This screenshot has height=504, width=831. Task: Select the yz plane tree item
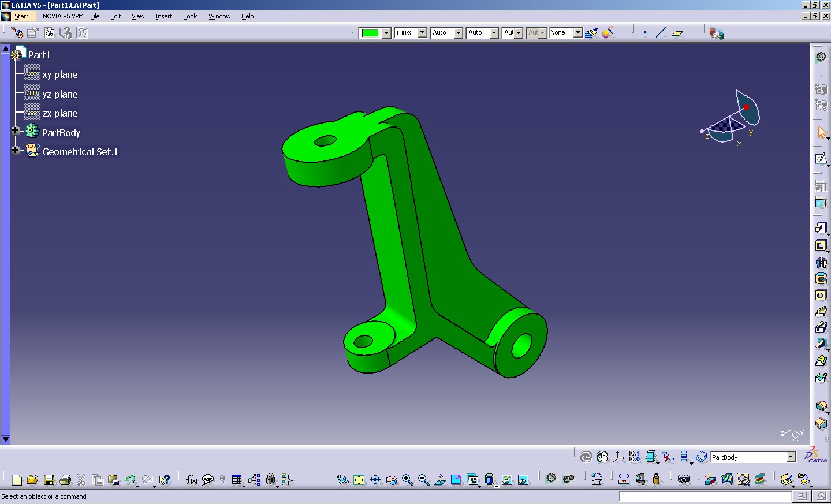(x=59, y=94)
